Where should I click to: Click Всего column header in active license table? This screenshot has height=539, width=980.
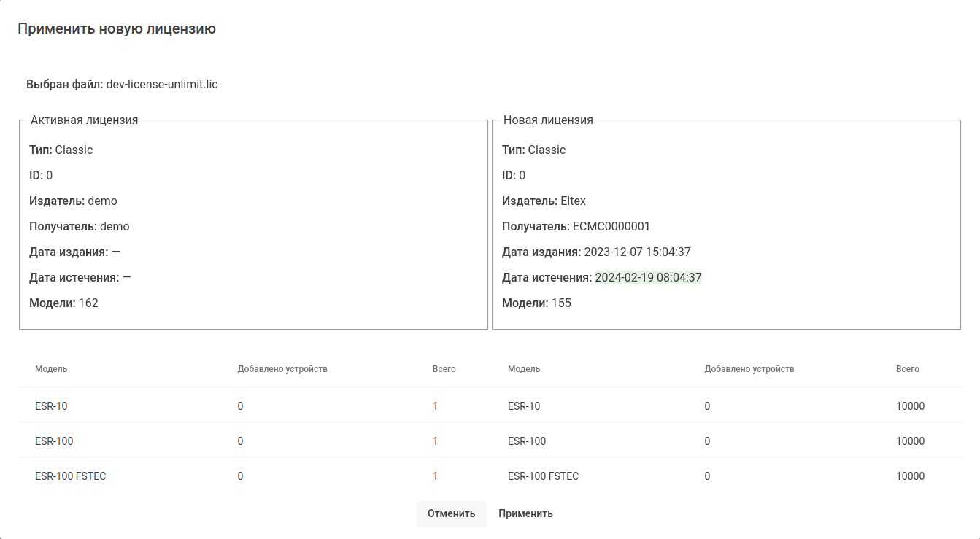[444, 369]
